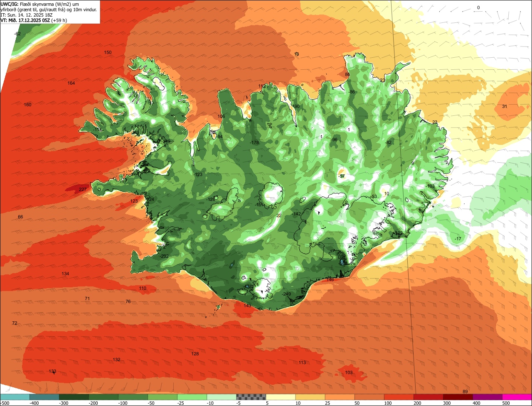The width and height of the screenshot is (532, 406).
Task: Select the legend swatch between -200 and -100
Action: click(103, 397)
